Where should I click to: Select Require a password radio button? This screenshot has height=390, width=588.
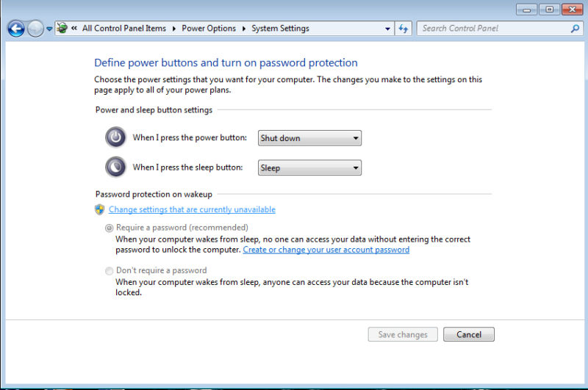pyautogui.click(x=110, y=228)
